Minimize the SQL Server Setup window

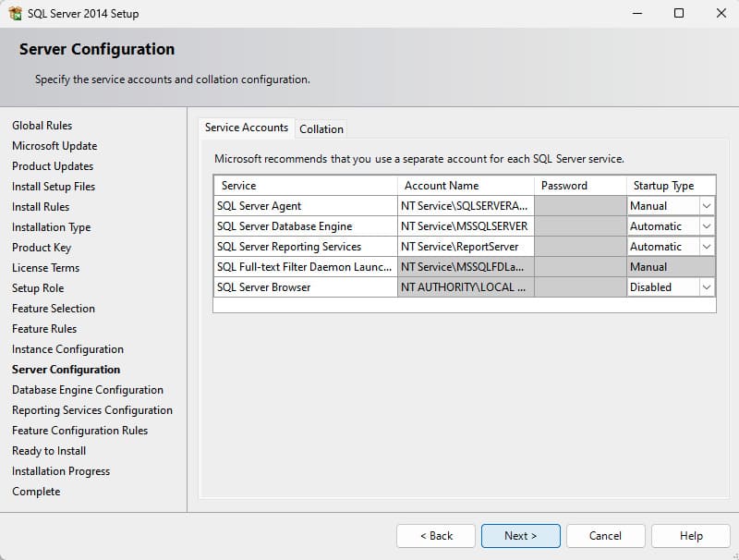(x=636, y=14)
